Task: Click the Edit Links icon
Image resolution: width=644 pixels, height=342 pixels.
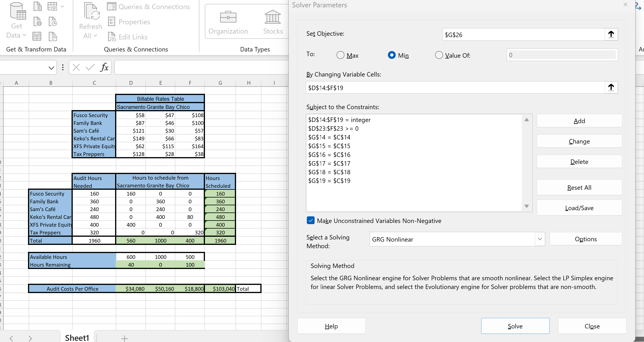Action: coord(112,37)
